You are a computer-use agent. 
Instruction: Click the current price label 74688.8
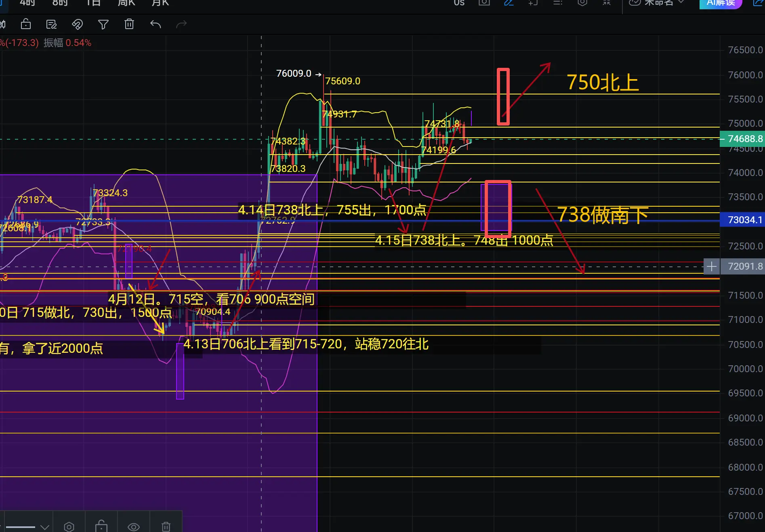(742, 139)
